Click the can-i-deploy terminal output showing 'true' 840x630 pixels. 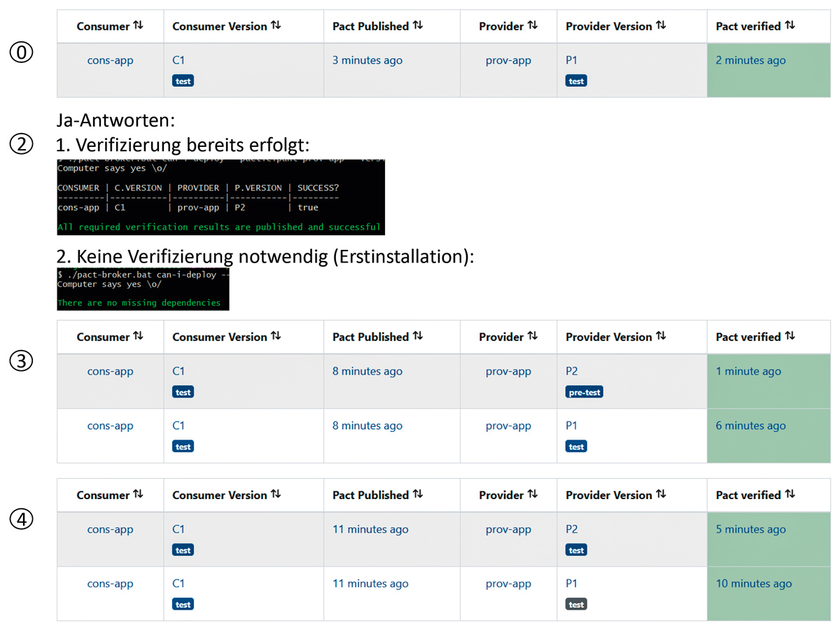308,208
